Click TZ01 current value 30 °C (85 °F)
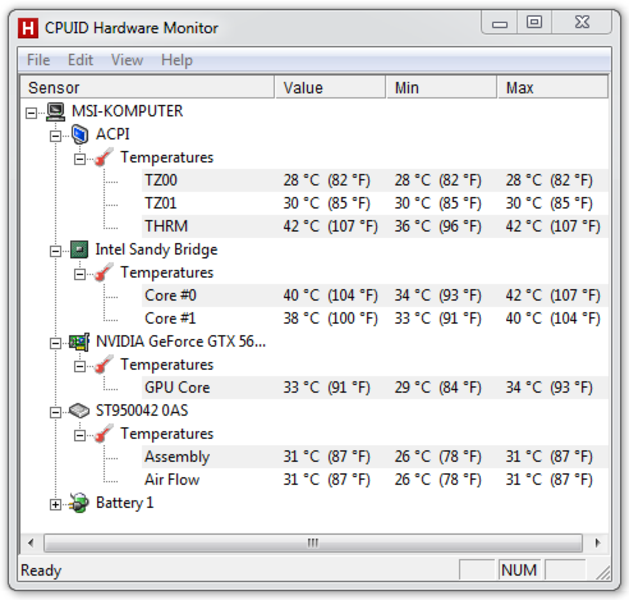629x600 pixels. pos(327,203)
